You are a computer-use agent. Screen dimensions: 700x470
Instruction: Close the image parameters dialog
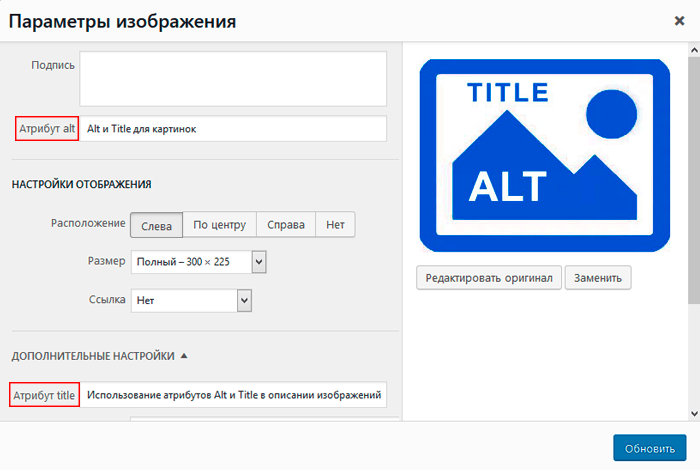click(679, 21)
